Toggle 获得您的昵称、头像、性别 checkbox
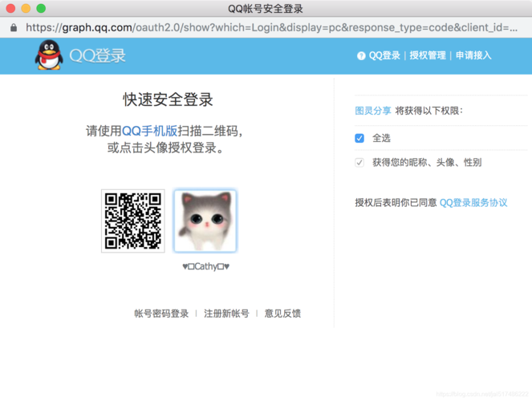 click(359, 162)
